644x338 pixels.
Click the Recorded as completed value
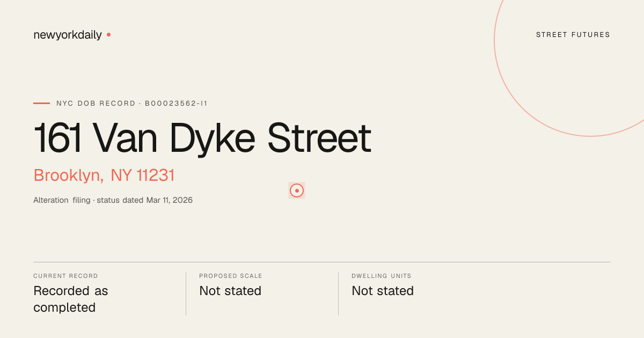coord(71,299)
